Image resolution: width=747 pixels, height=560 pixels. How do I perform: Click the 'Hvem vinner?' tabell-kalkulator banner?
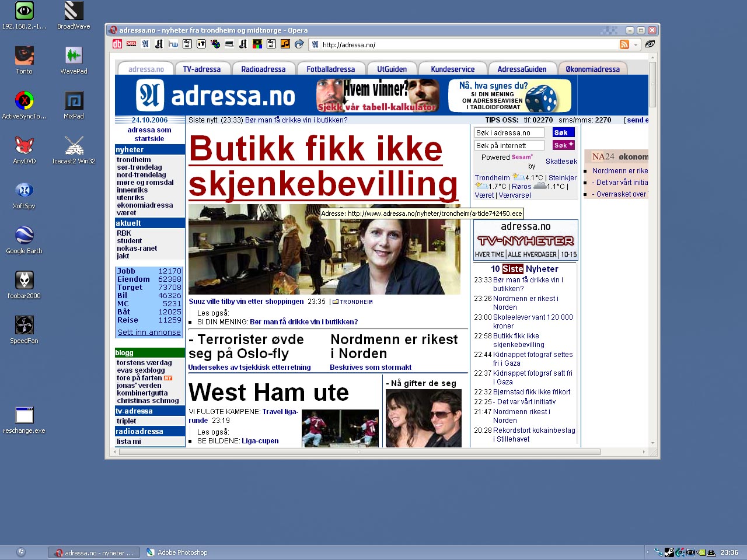coord(378,95)
